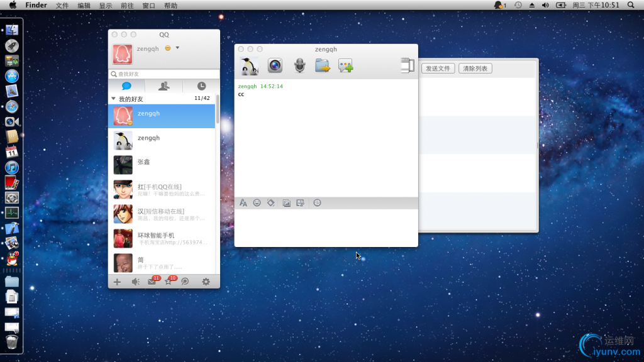The height and width of the screenshot is (362, 644).
Task: Click the volume icon in menu bar
Action: pos(545,5)
